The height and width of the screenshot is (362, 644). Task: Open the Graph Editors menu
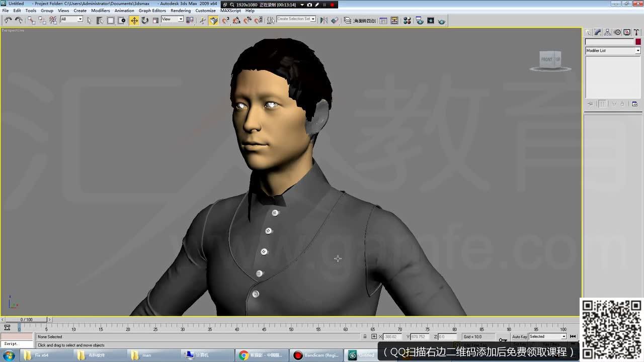click(152, 11)
